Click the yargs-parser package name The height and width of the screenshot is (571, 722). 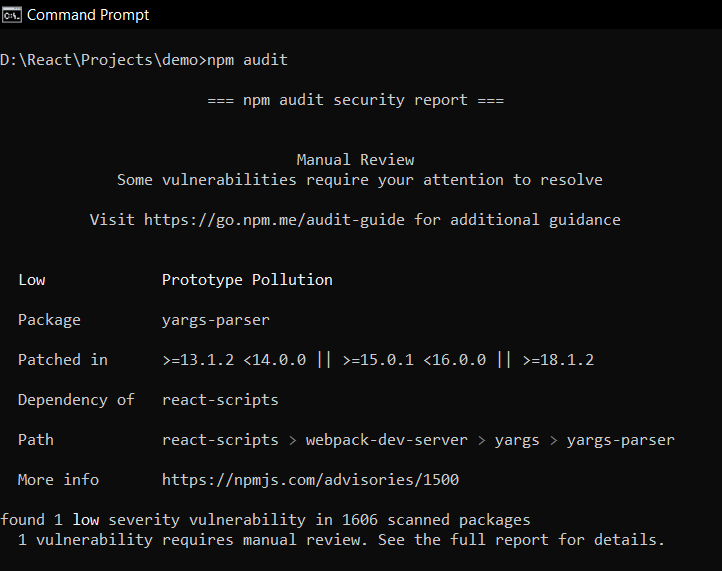point(216,320)
